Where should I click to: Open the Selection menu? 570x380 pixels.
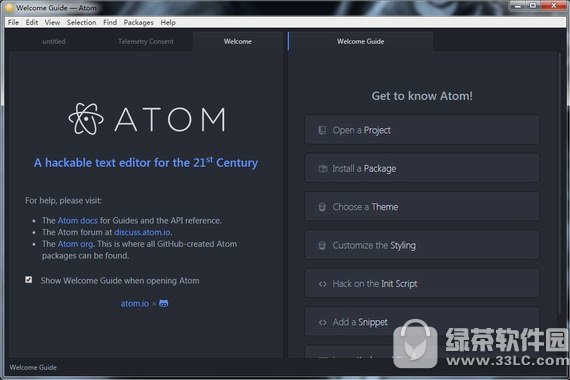(81, 23)
